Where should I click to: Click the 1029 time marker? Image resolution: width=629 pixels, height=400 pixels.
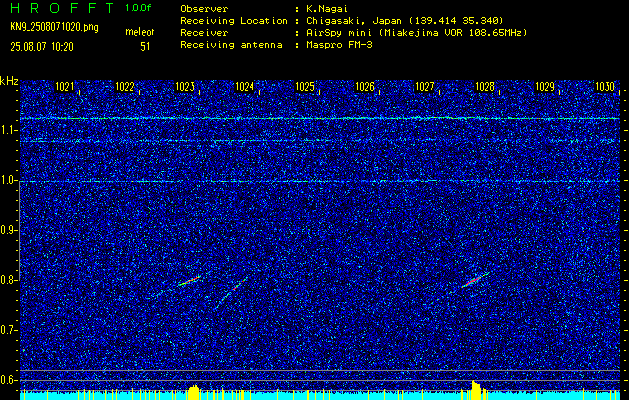pos(545,87)
